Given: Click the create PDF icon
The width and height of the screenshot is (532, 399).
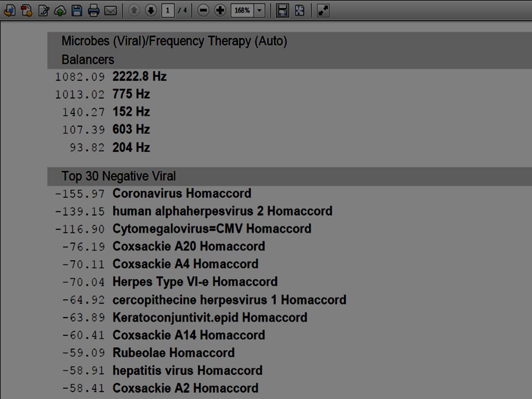Looking at the screenshot, I should [27, 11].
